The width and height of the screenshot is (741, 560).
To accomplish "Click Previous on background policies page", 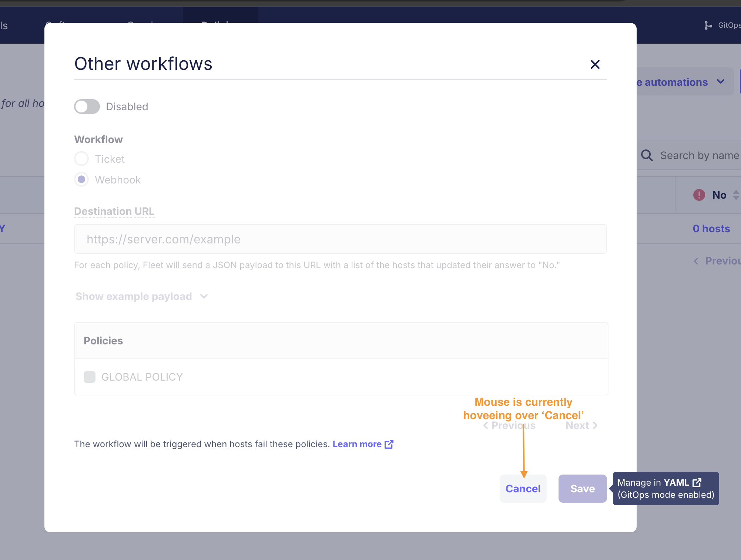I will (x=717, y=261).
